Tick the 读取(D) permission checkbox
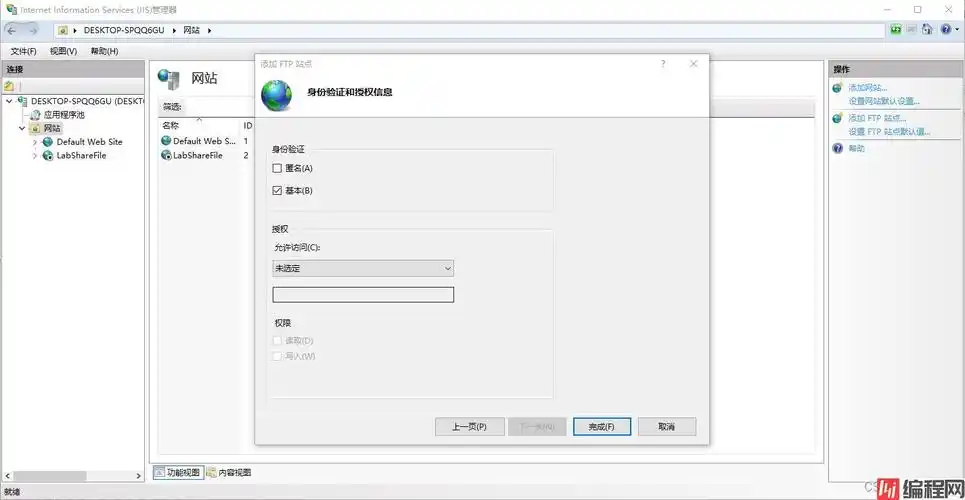The width and height of the screenshot is (965, 500). tap(277, 341)
